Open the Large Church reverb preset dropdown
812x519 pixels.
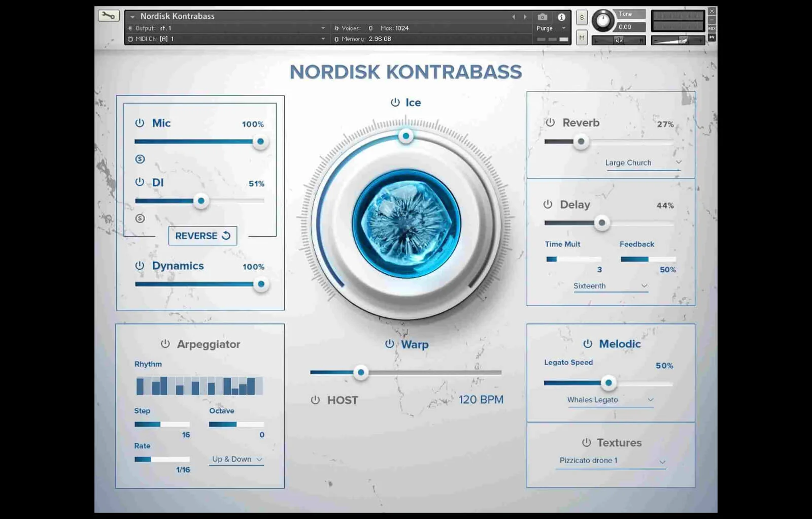pyautogui.click(x=642, y=163)
